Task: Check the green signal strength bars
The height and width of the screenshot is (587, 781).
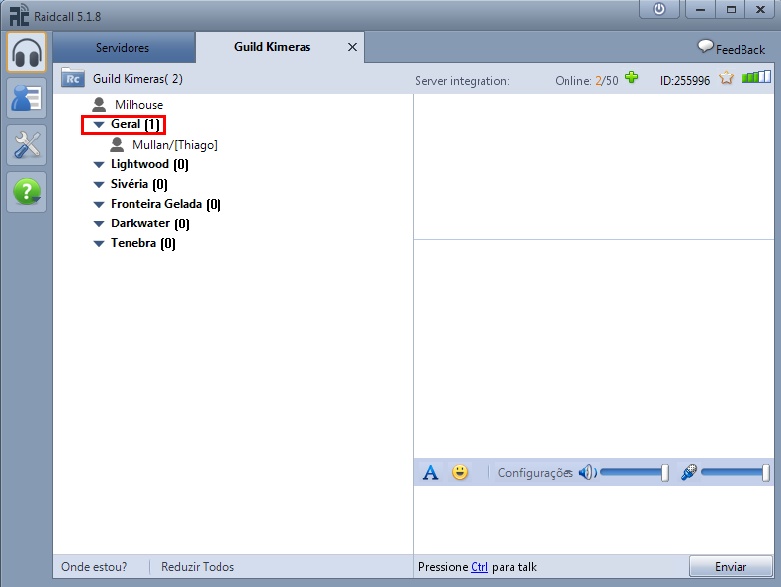Action: point(756,77)
